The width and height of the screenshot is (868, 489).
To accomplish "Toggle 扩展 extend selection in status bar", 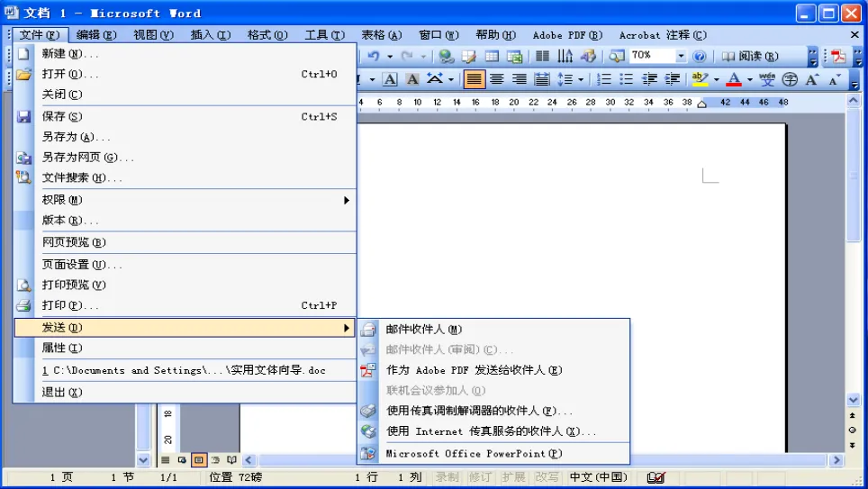I will pyautogui.click(x=513, y=476).
